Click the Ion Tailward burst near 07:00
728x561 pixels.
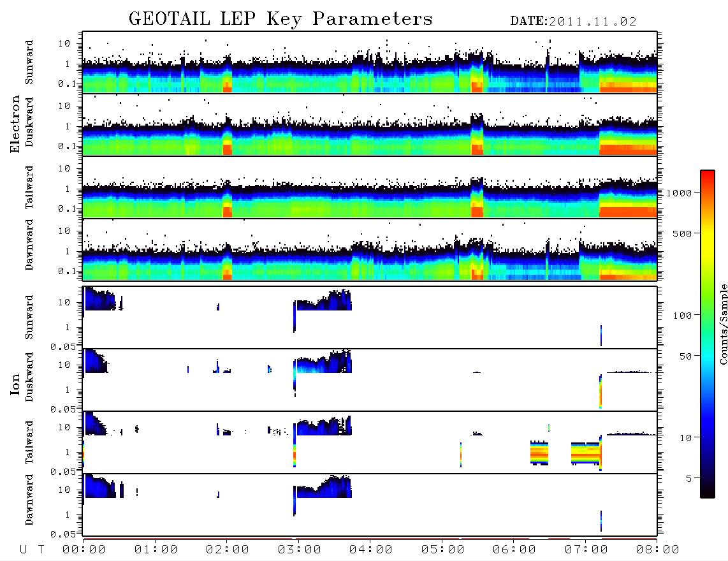point(586,453)
